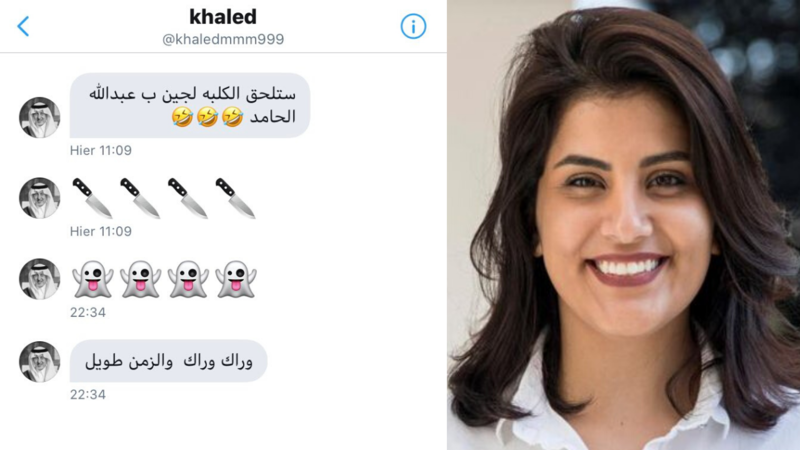Select the first Arabic message bubble
Screen dimensions: 800x450
190,105
